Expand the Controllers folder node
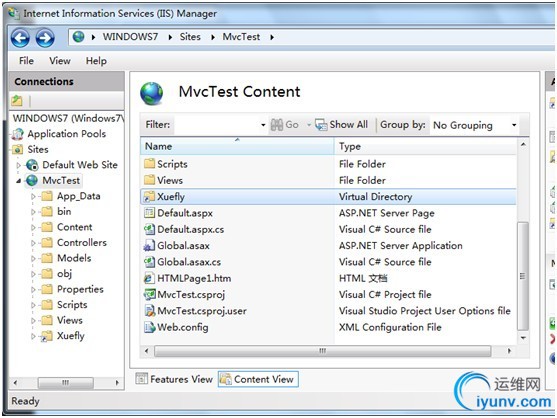This screenshot has height=418, width=557. [x=33, y=243]
